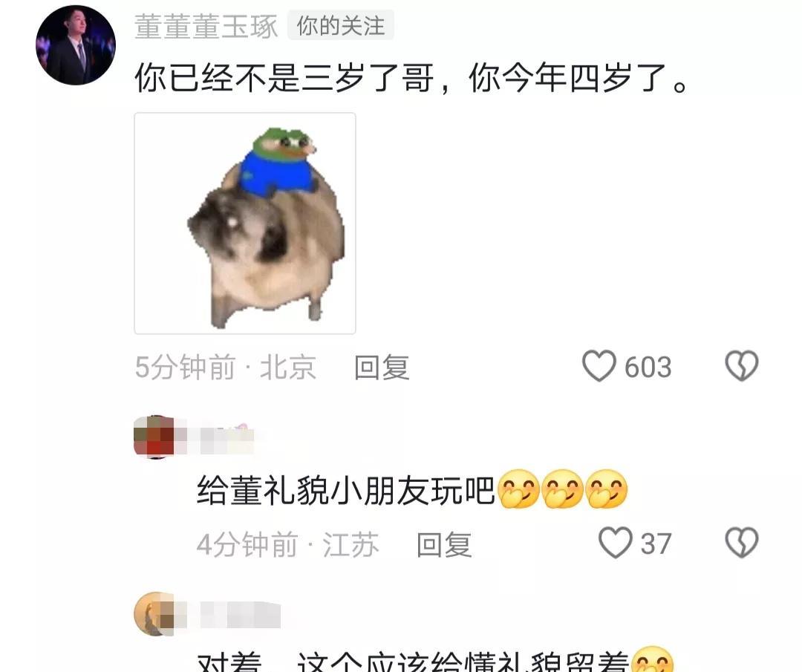
Task: Dislike the 给董礼貌小朋友玩吧 reply
Action: pos(742,543)
